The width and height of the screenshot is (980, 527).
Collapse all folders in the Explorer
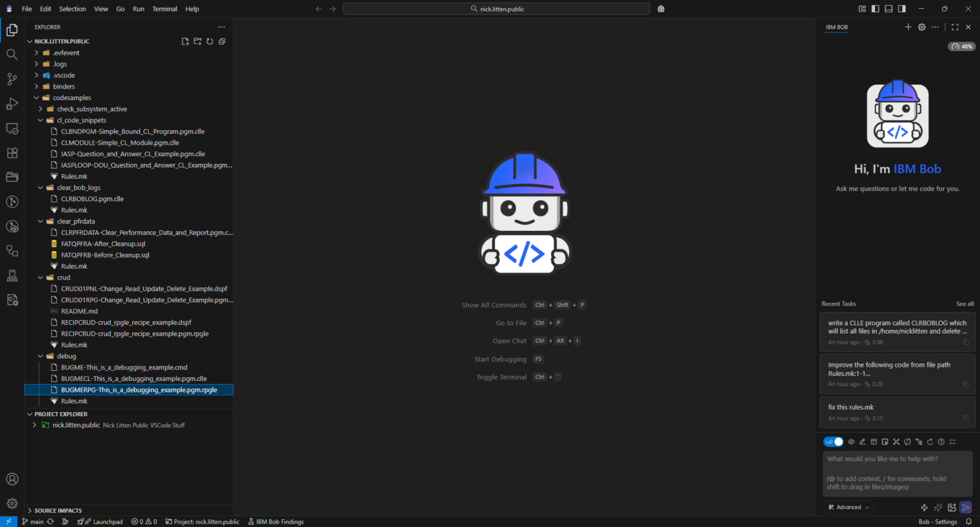point(222,41)
